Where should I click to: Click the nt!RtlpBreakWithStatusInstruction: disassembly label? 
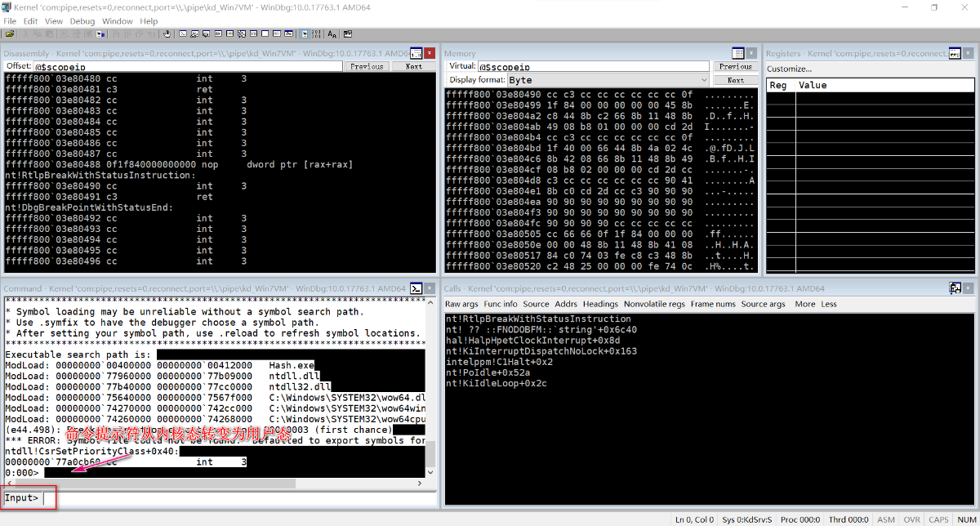[x=100, y=176]
